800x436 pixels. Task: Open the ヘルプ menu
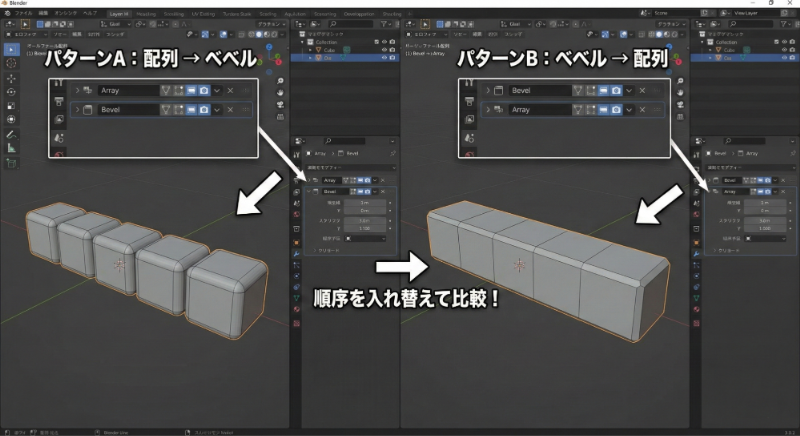pos(90,13)
